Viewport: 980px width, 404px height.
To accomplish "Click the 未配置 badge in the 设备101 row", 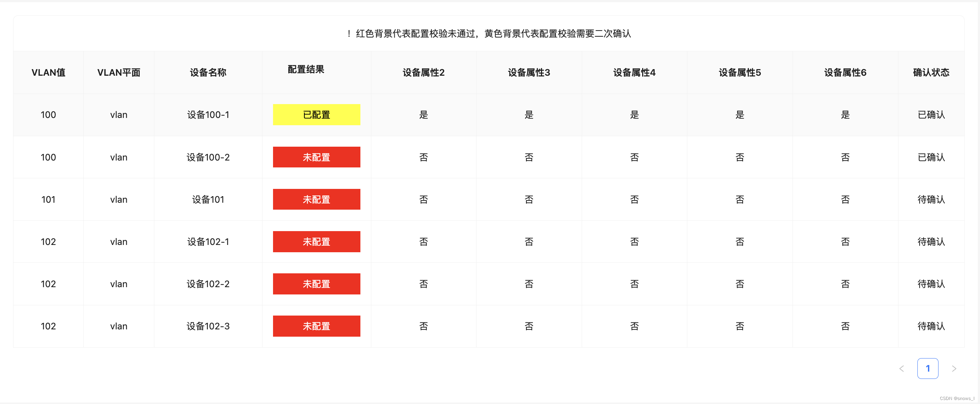I will click(316, 199).
